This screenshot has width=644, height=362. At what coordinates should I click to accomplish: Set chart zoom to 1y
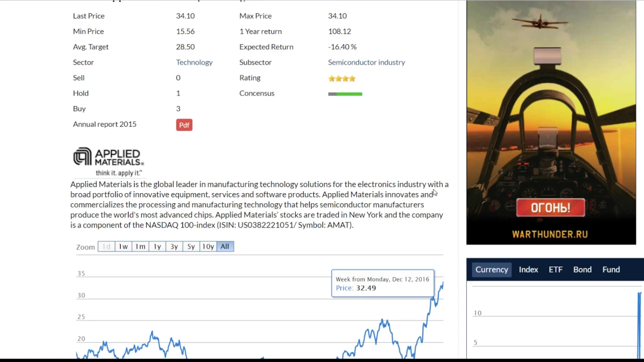pyautogui.click(x=157, y=246)
